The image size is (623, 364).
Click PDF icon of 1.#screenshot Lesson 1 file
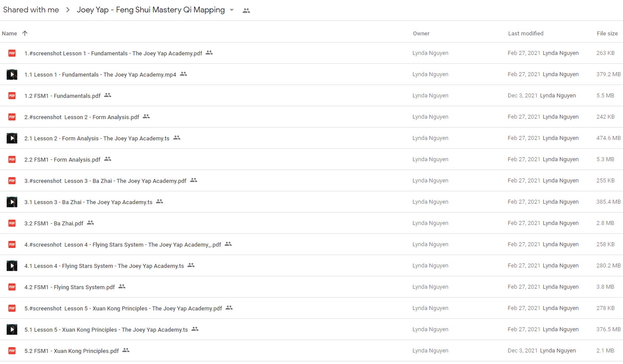click(12, 53)
